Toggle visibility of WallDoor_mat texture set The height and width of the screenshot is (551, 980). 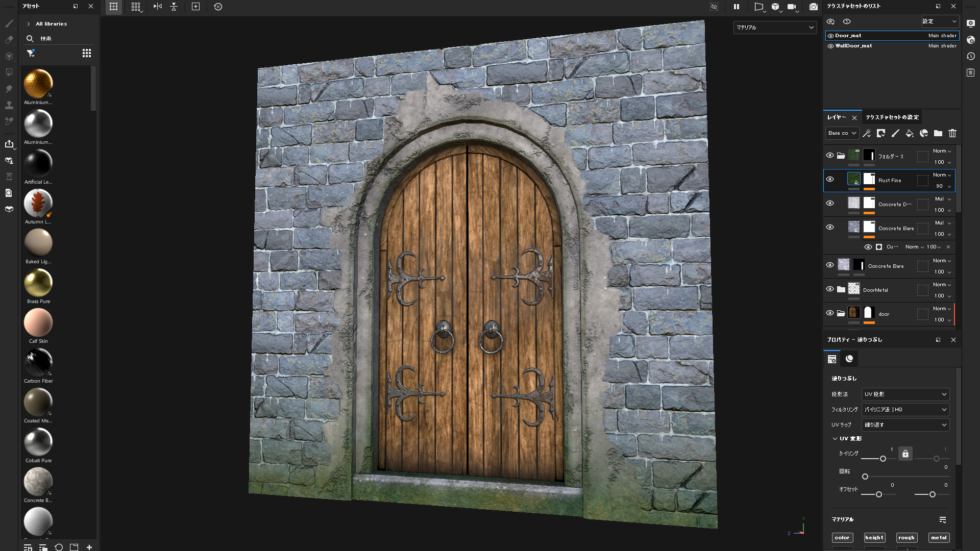(x=830, y=46)
